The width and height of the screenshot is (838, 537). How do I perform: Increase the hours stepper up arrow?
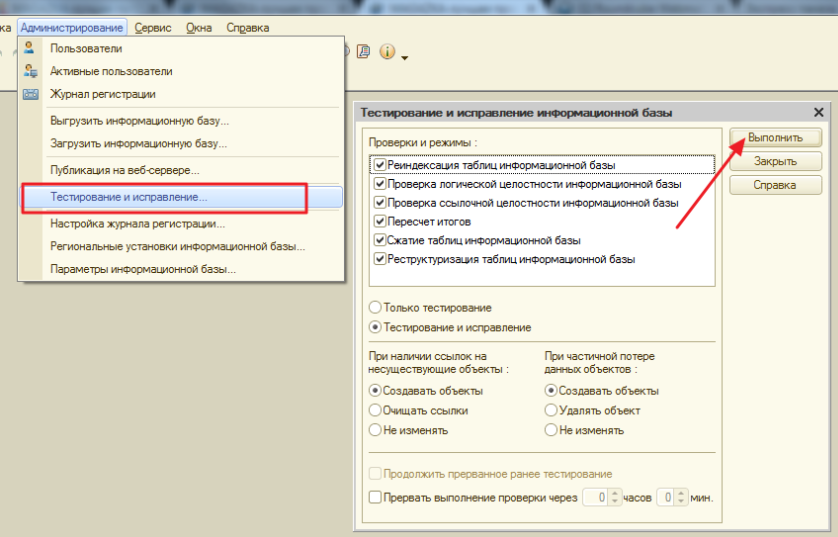(615, 493)
